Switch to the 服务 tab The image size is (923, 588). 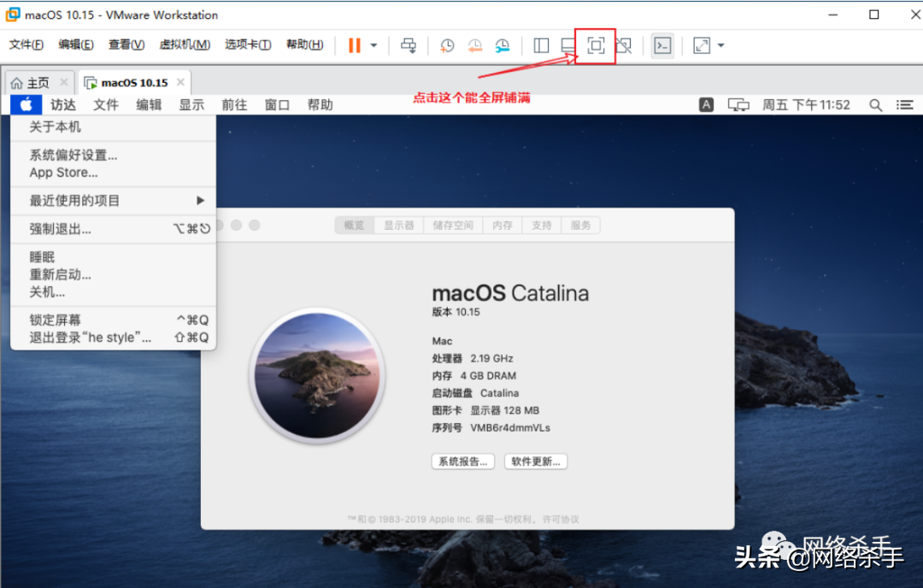pyautogui.click(x=580, y=225)
